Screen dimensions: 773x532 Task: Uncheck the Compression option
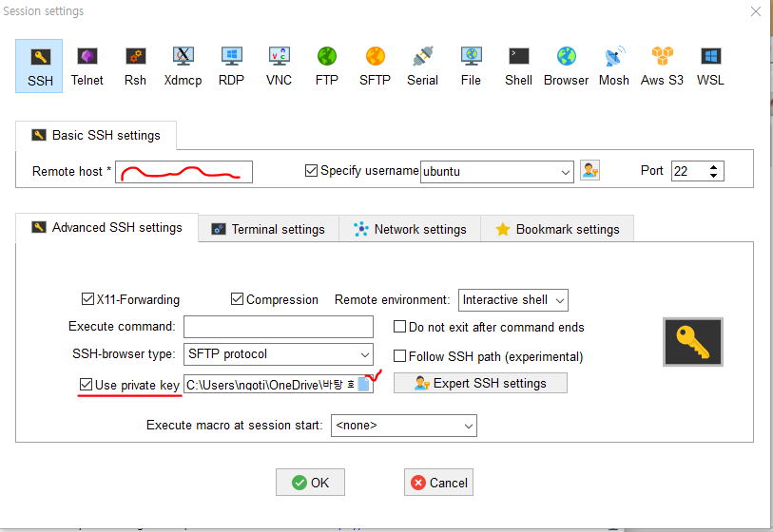pyautogui.click(x=237, y=299)
